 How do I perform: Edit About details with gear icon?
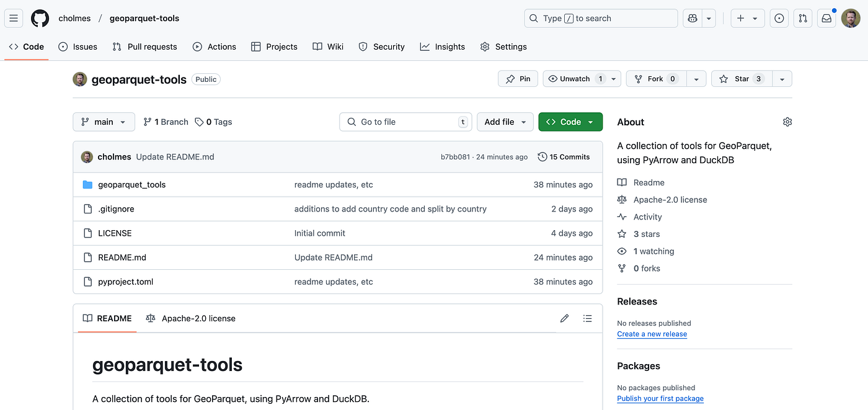point(787,122)
